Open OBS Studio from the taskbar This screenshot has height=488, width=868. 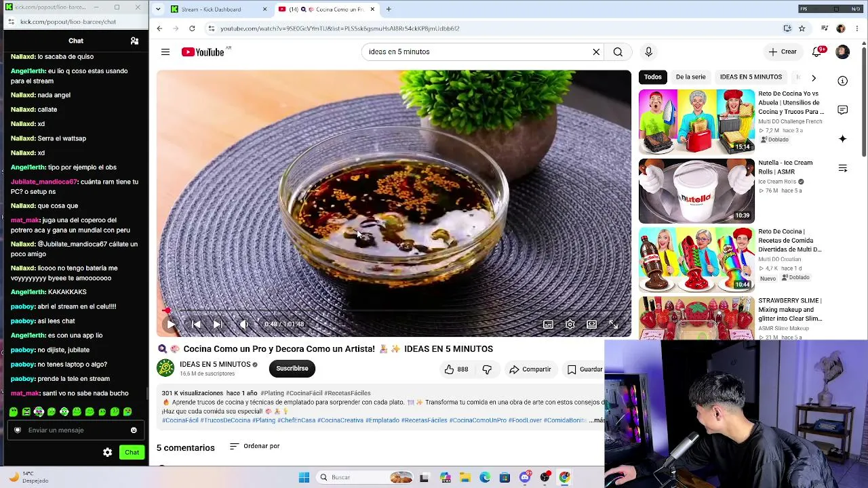coord(545,477)
